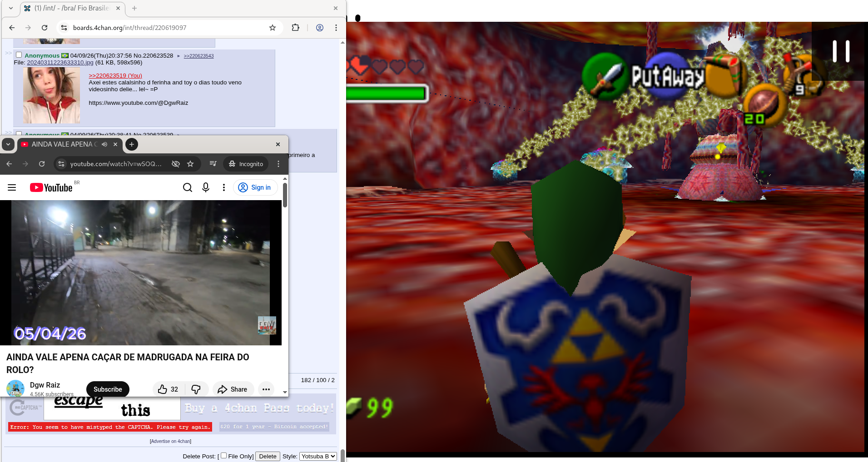Viewport: 868px width, 462px height.
Task: Go back in the incognito YouTube window
Action: click(9, 164)
